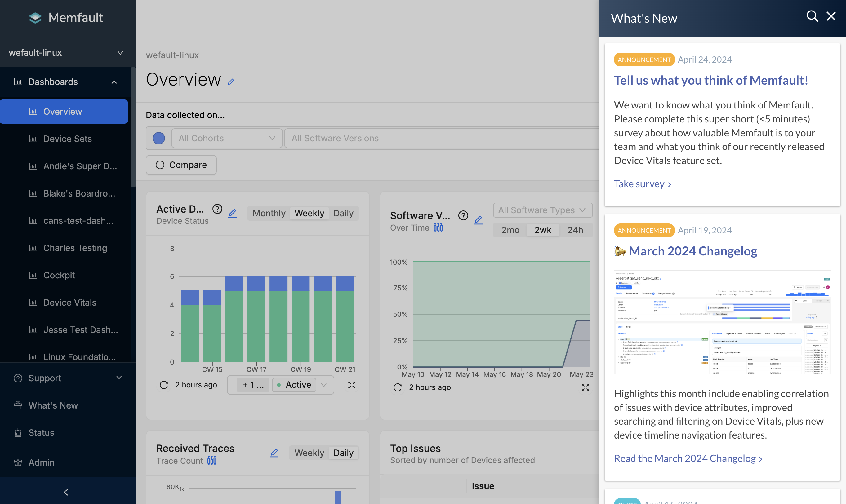Screen dimensions: 846x504
Task: Open filter sliders icon next to Over Time
Action: [438, 228]
